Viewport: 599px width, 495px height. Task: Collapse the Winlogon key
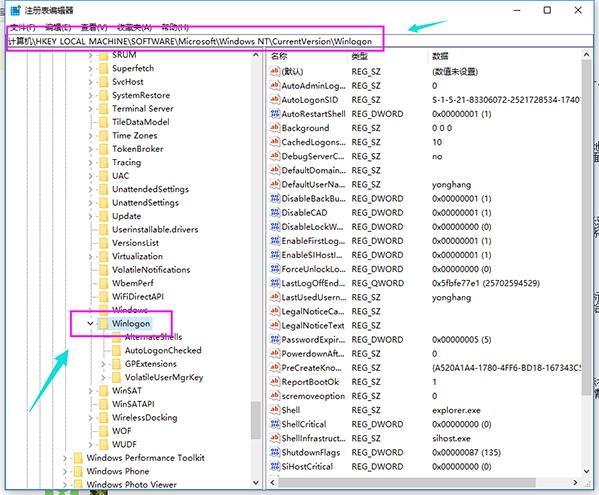(90, 324)
